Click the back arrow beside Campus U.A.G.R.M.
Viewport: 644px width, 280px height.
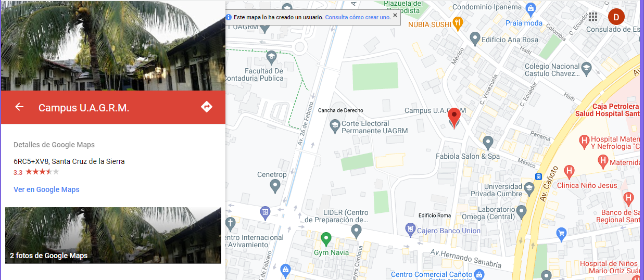[x=19, y=107]
